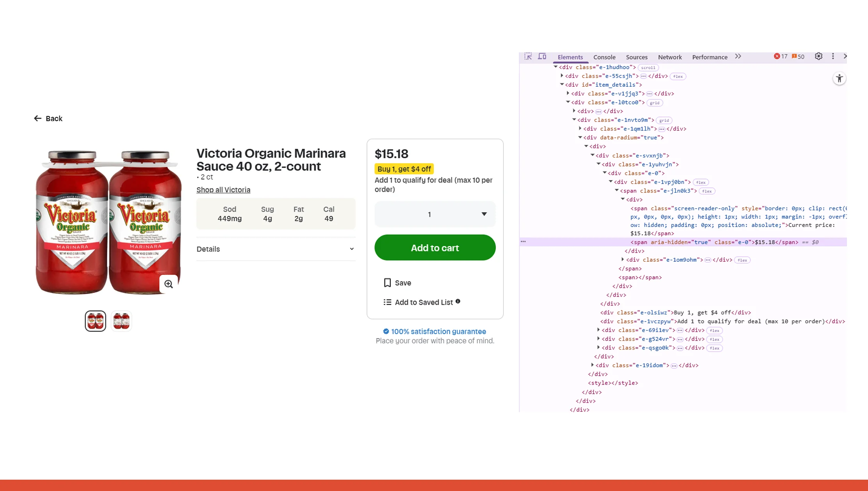Viewport: 868px width, 491px height.
Task: Click the magnifier zoom icon on product image
Action: (168, 284)
